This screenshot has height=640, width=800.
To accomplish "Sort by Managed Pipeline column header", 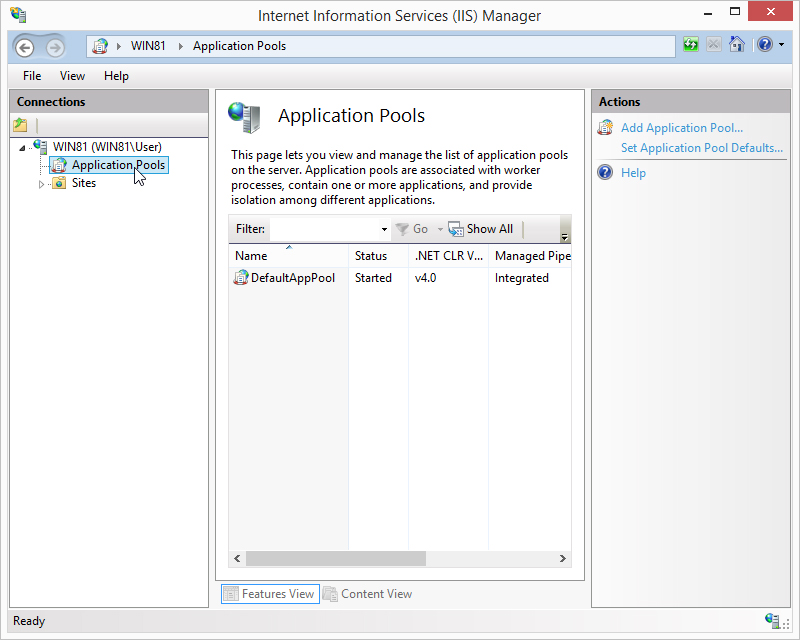I will [x=530, y=256].
